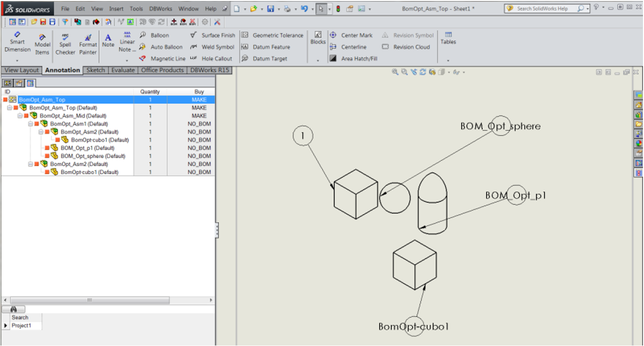
Task: Insert a Revision Cloud
Action: [406, 47]
